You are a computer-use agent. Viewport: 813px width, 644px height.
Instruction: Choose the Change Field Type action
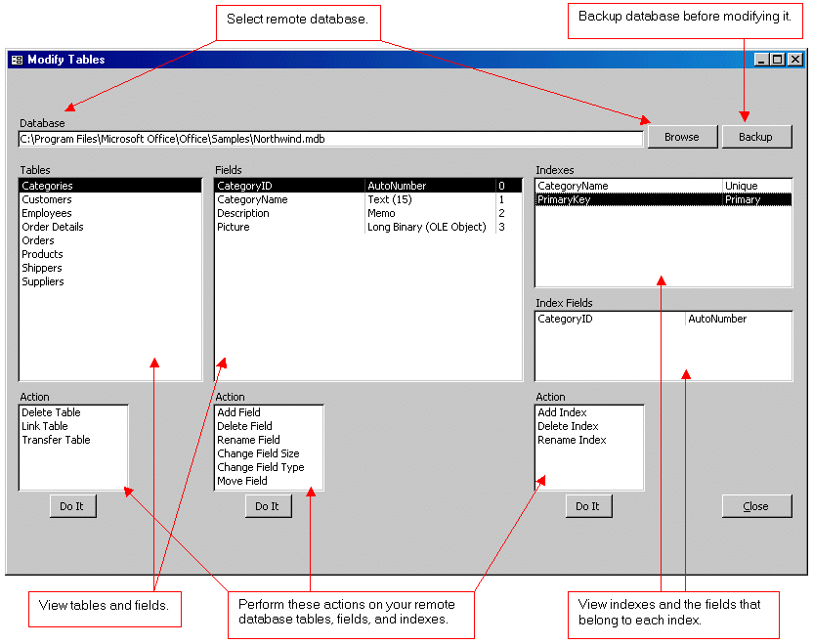coord(260,467)
